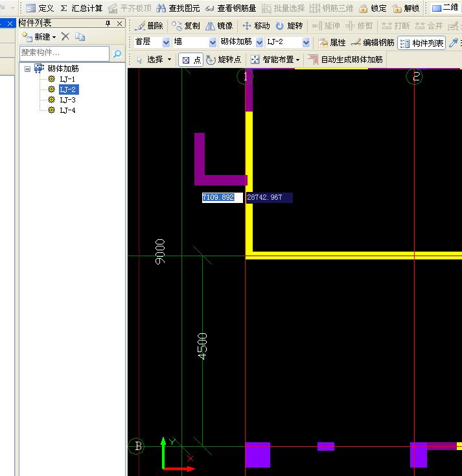Click the 编辑钢筋 edit rebar button

pos(373,43)
